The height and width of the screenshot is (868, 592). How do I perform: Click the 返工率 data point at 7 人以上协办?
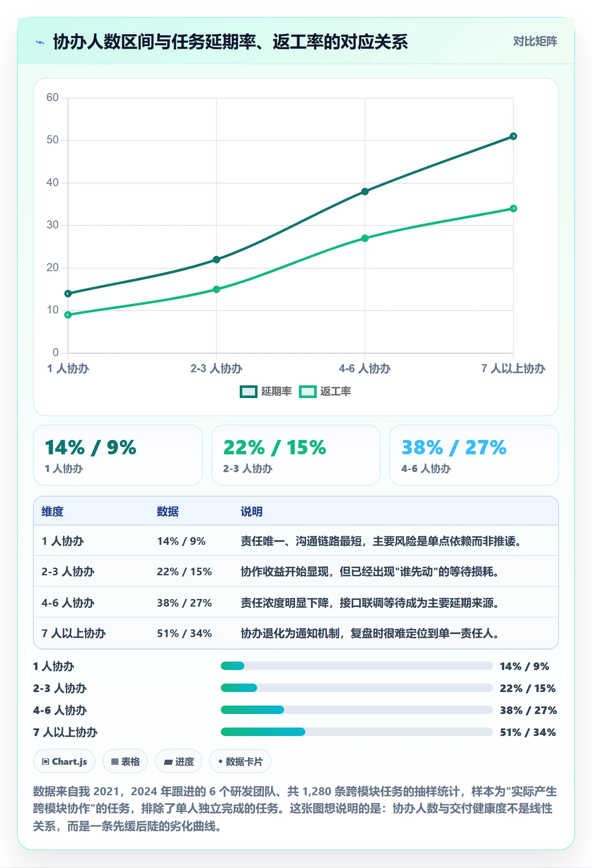click(513, 209)
